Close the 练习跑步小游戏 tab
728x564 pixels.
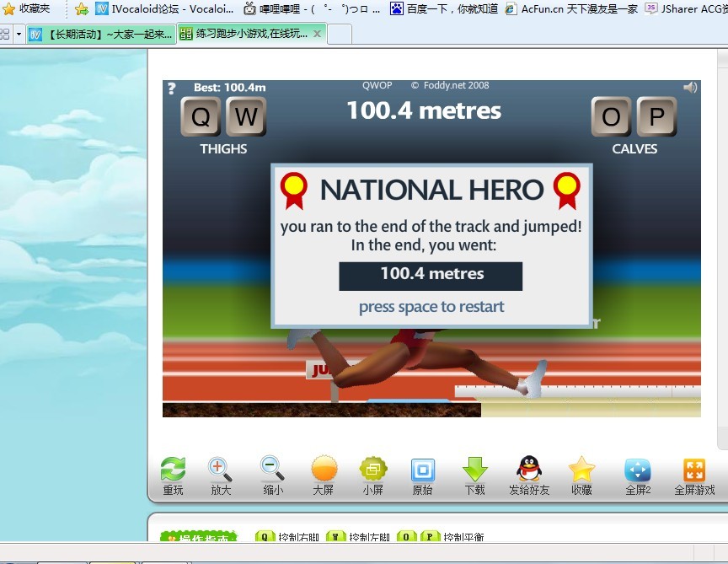click(x=317, y=34)
